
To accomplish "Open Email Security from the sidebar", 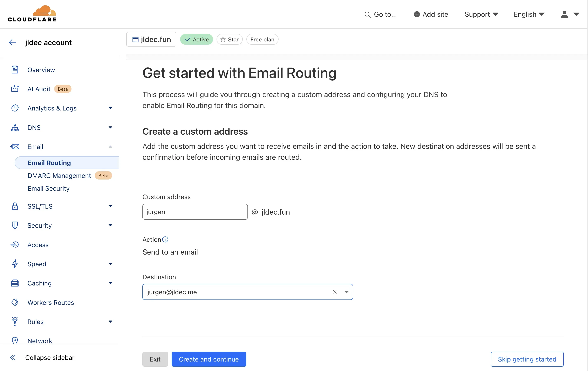I will (x=48, y=188).
